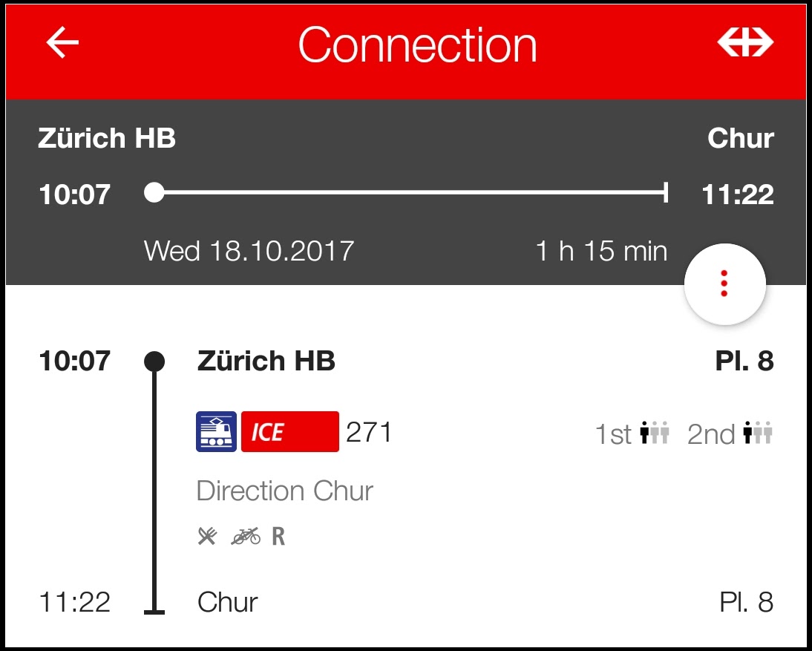Select the Zürich HB departure stop
Image resolution: width=812 pixels, height=651 pixels.
(x=266, y=362)
